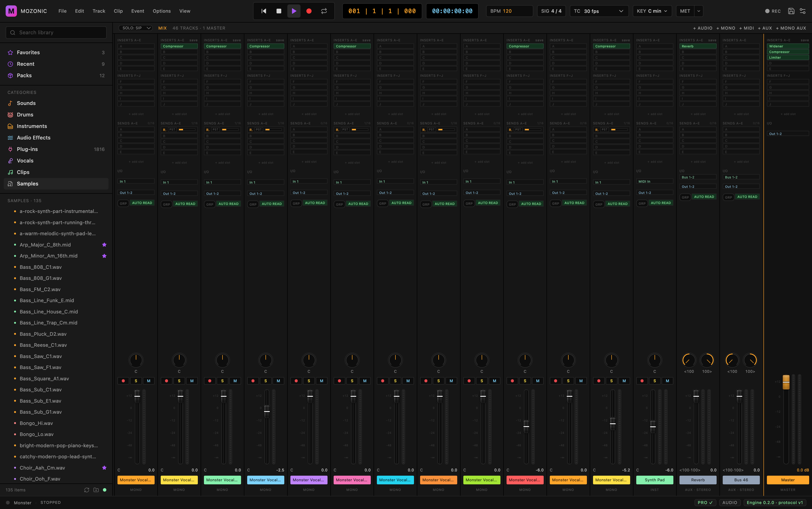Screen dimensions: 812x509
Task: Start playback with the play button
Action: pyautogui.click(x=294, y=11)
